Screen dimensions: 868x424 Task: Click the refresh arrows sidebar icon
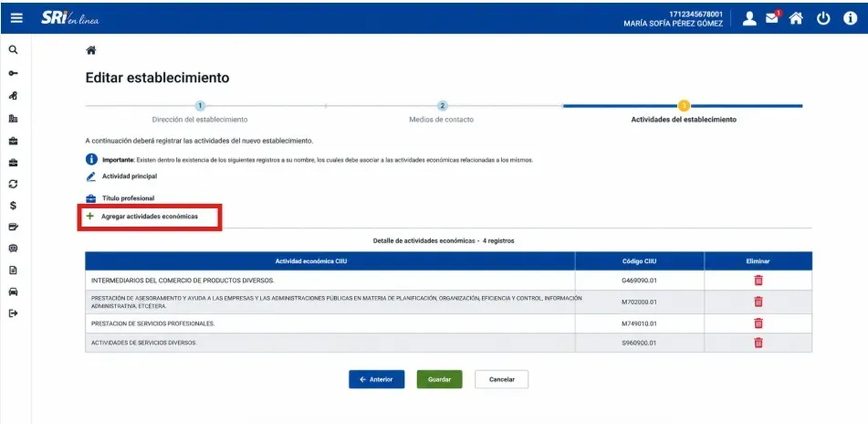pos(14,184)
